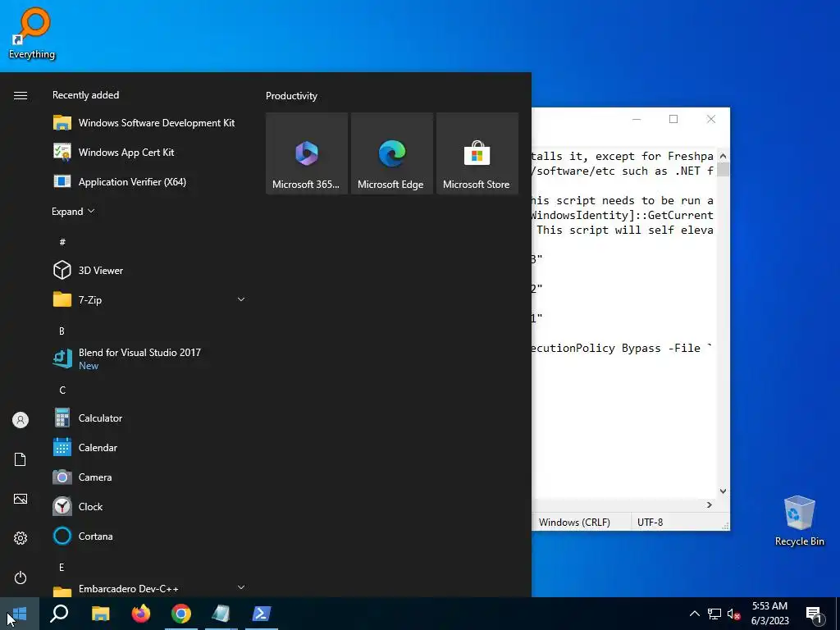Minimize the Notepad window
Image resolution: width=840 pixels, height=630 pixels.
[637, 119]
